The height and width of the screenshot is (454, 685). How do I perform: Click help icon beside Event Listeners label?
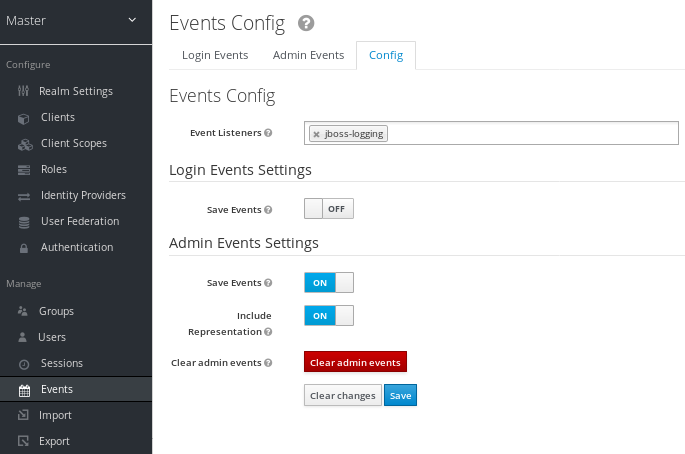coord(268,132)
